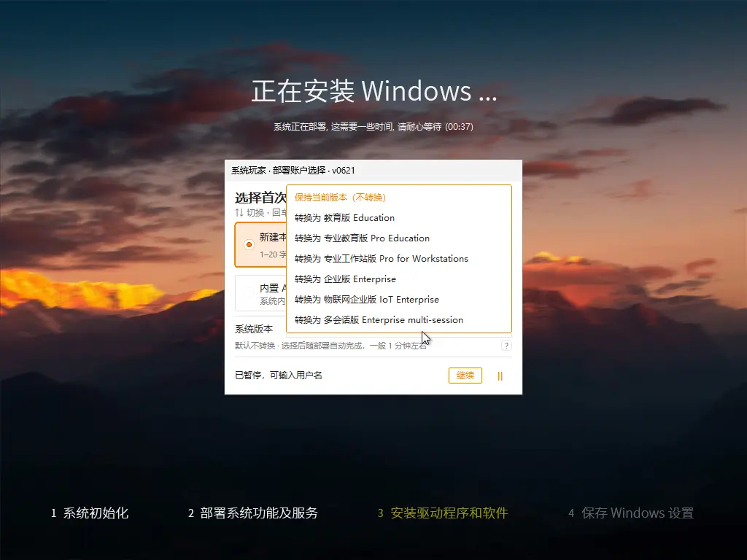
Task: Pick 专业工作站版 Pro for Workstations option
Action: [x=399, y=259]
